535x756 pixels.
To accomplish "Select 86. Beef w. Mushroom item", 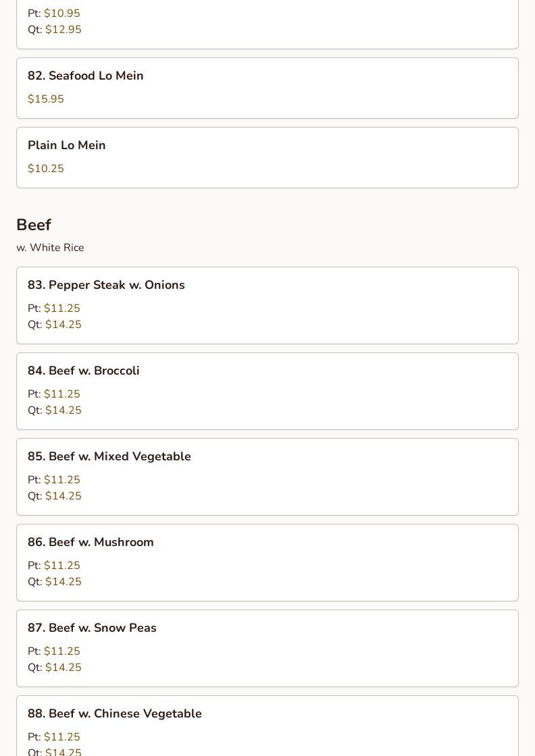I will (267, 563).
